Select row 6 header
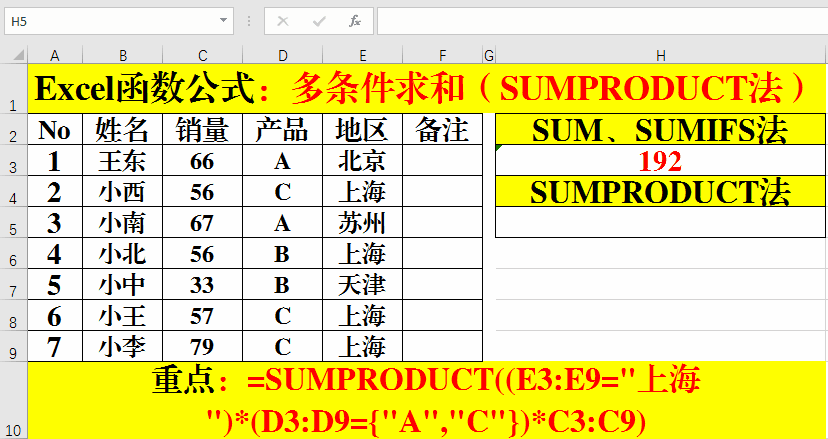 point(14,253)
